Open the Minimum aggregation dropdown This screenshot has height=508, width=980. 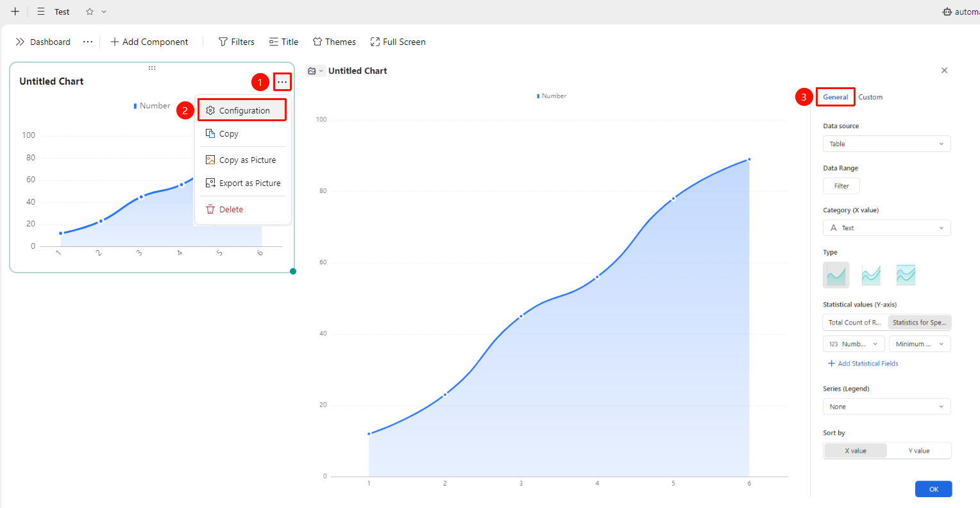click(920, 344)
